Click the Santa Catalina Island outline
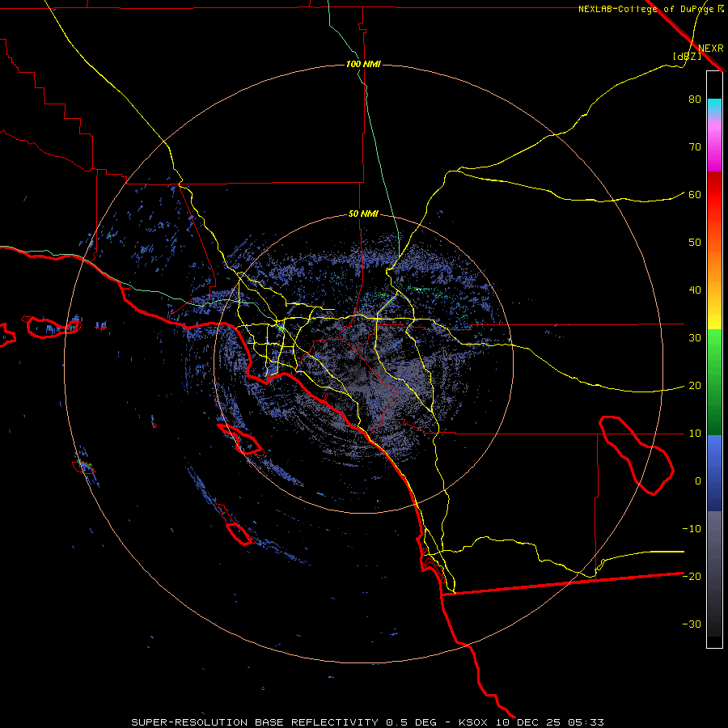This screenshot has width=728, height=728. 240,439
